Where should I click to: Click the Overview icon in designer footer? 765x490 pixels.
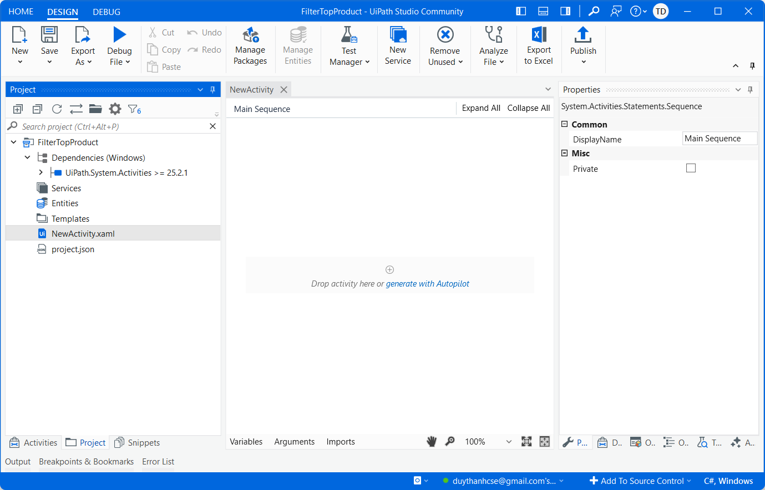tap(545, 442)
